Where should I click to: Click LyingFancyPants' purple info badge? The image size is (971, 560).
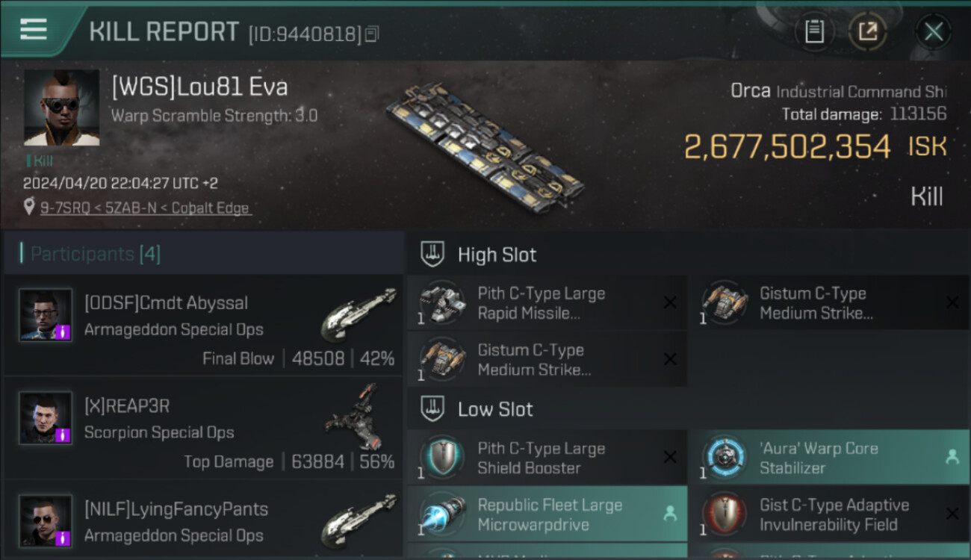pos(63,538)
